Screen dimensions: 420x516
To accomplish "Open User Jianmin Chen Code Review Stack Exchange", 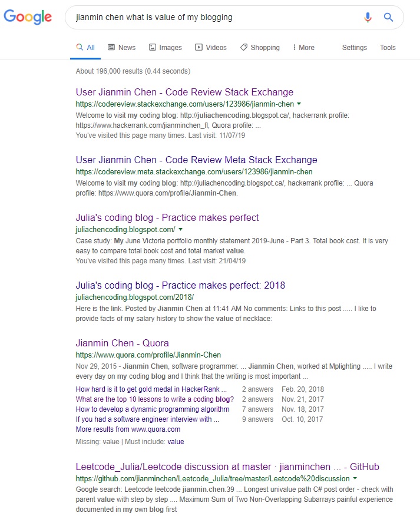I will click(184, 92).
